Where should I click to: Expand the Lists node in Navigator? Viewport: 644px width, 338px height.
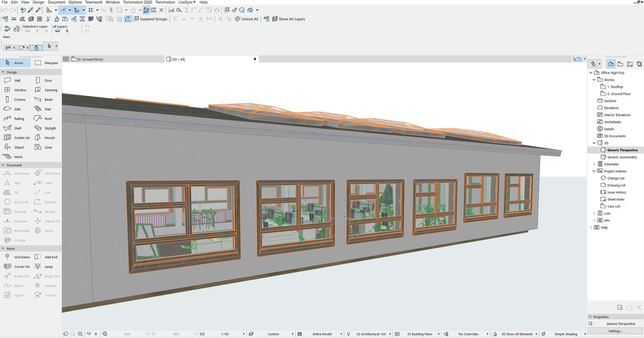click(594, 213)
